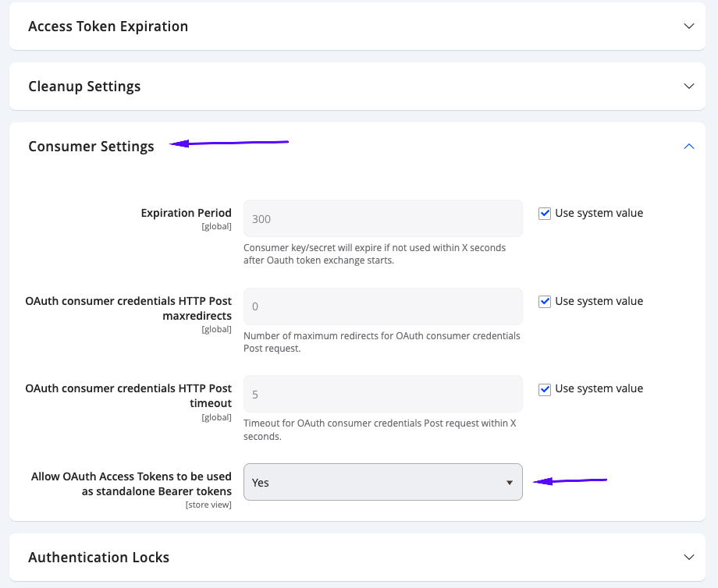
Task: Click the Cleanup Settings section title
Action: click(x=84, y=87)
